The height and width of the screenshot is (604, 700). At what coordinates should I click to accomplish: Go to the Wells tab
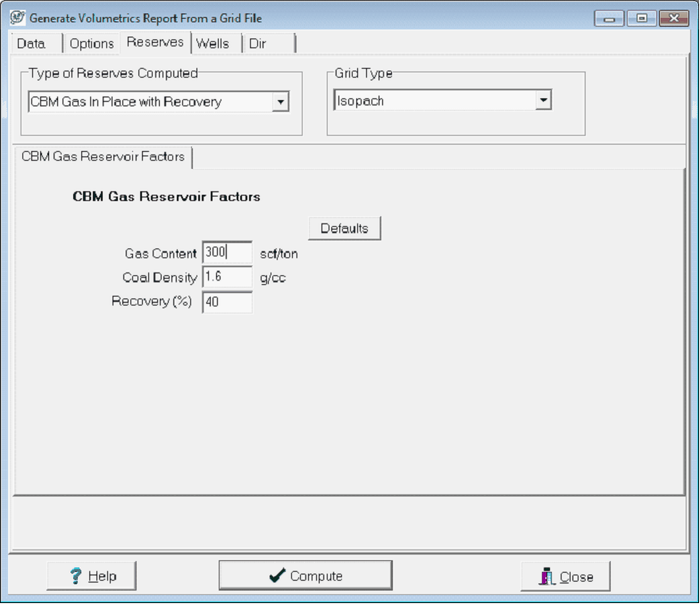(212, 43)
